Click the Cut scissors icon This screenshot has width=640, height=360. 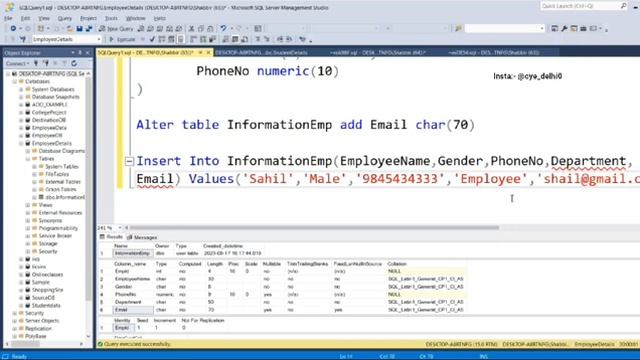pos(191,29)
